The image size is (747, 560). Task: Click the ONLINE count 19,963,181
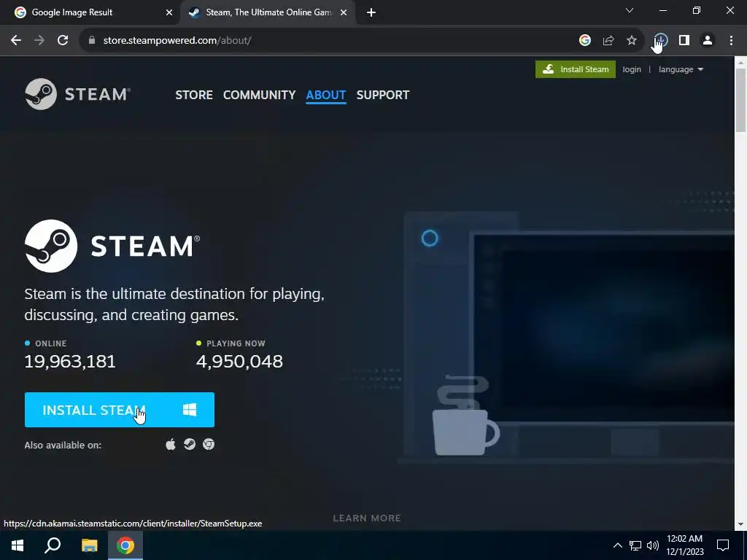(x=70, y=362)
